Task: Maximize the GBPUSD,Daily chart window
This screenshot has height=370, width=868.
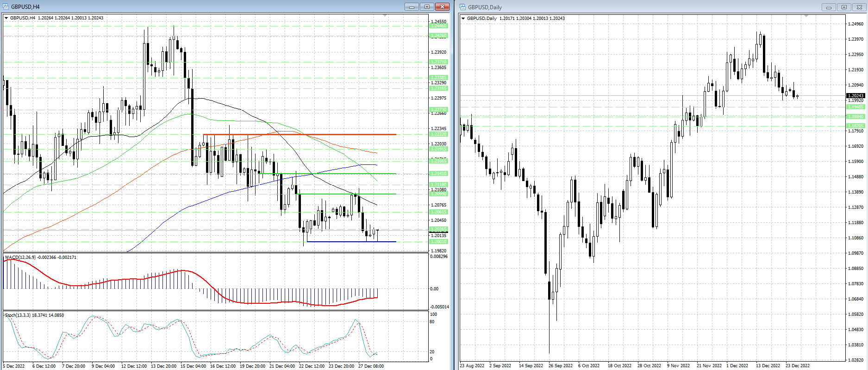Action: point(844,7)
